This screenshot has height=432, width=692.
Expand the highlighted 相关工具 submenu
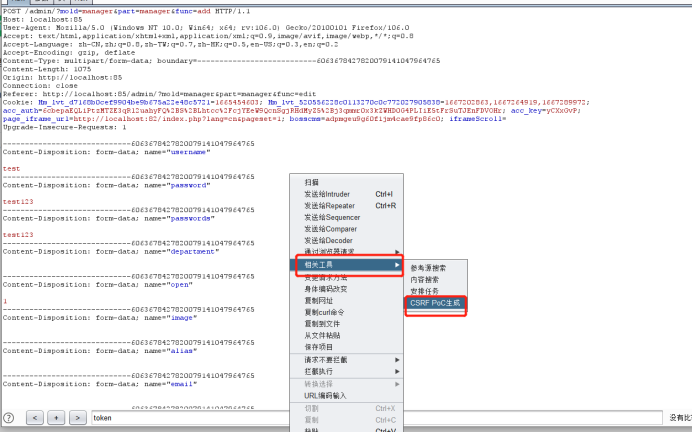pos(346,265)
